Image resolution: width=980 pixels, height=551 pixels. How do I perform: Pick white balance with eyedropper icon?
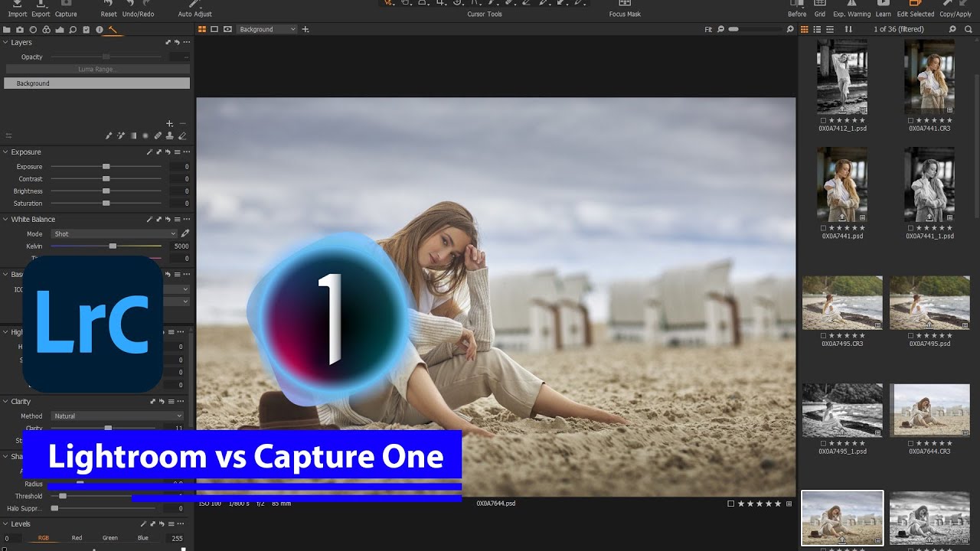(x=185, y=233)
